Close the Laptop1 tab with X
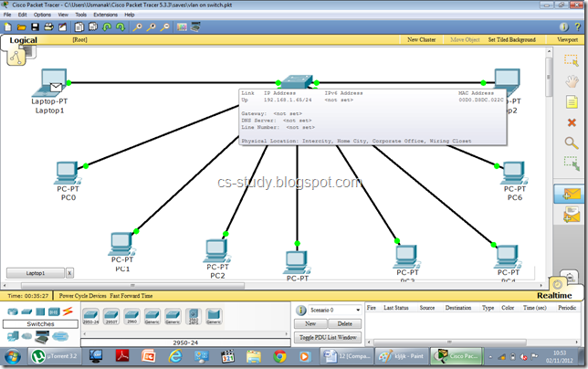This screenshot has height=369, width=588. click(x=69, y=273)
